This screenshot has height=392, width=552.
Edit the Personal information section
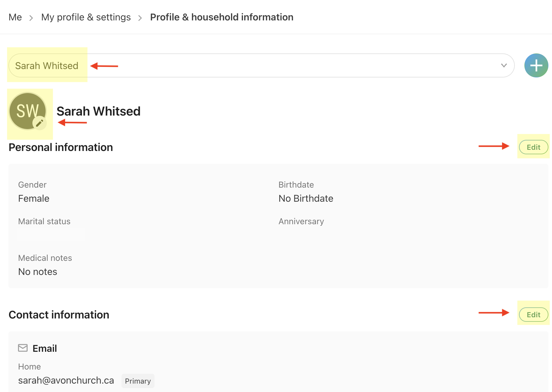click(x=533, y=147)
